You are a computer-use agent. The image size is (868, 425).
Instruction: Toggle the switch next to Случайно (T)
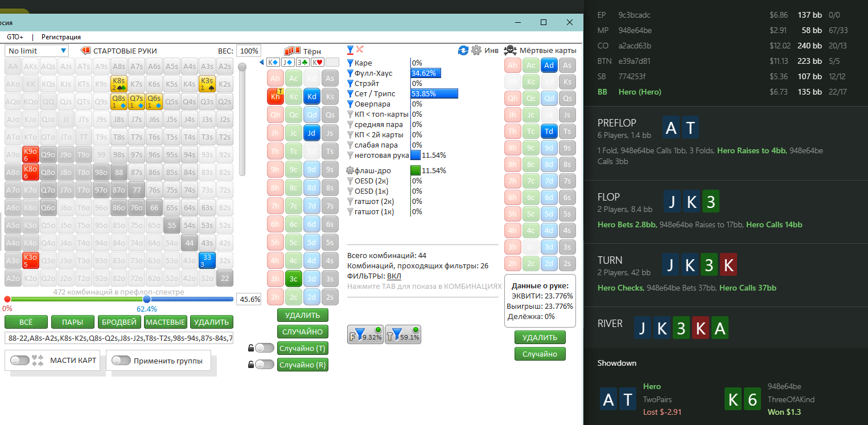[264, 348]
